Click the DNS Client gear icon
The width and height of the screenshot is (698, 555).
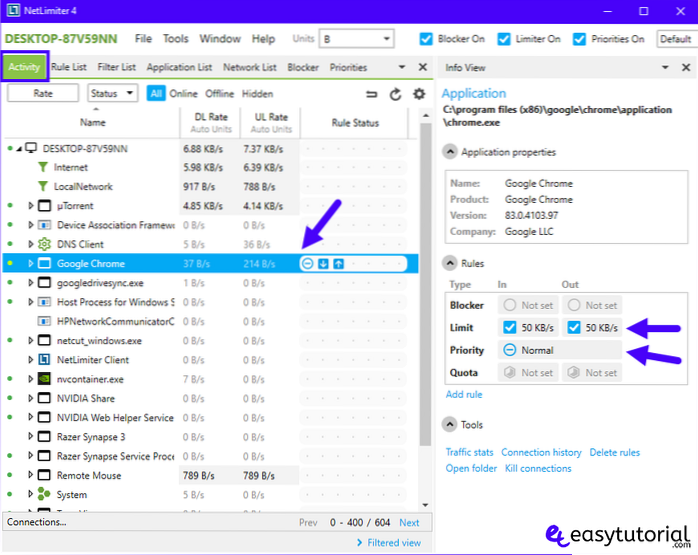click(44, 244)
